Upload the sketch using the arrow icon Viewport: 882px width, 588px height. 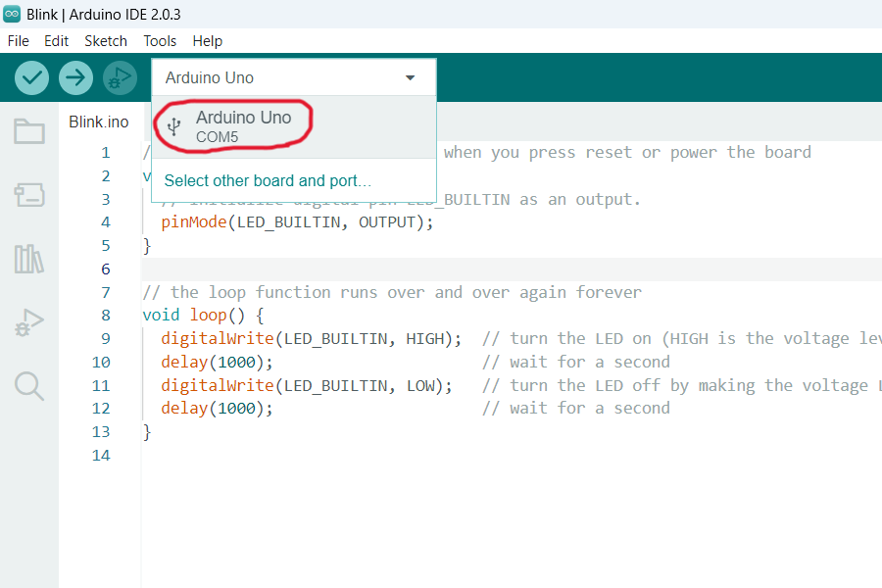[x=75, y=77]
